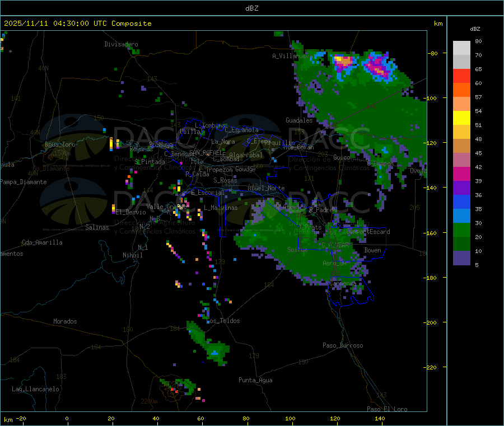This screenshot has height=426, width=504.
Task: Click the orange 57-60 dBZ legend swatch
Action: click(461, 90)
